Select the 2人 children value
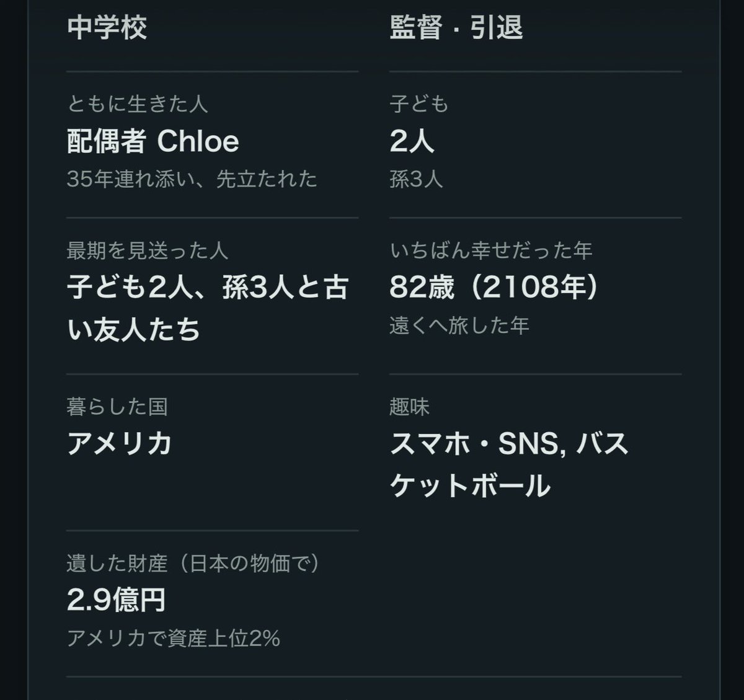744x700 pixels. pos(412,141)
